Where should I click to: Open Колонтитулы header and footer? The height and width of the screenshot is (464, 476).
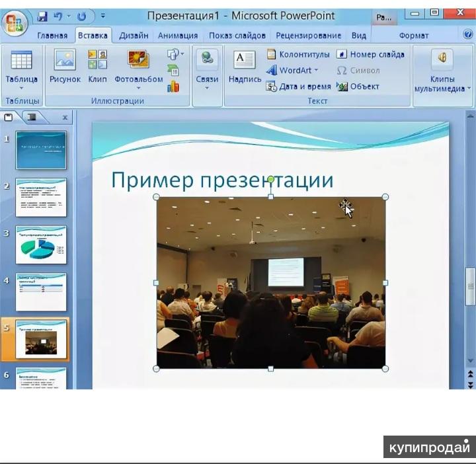tap(297, 54)
